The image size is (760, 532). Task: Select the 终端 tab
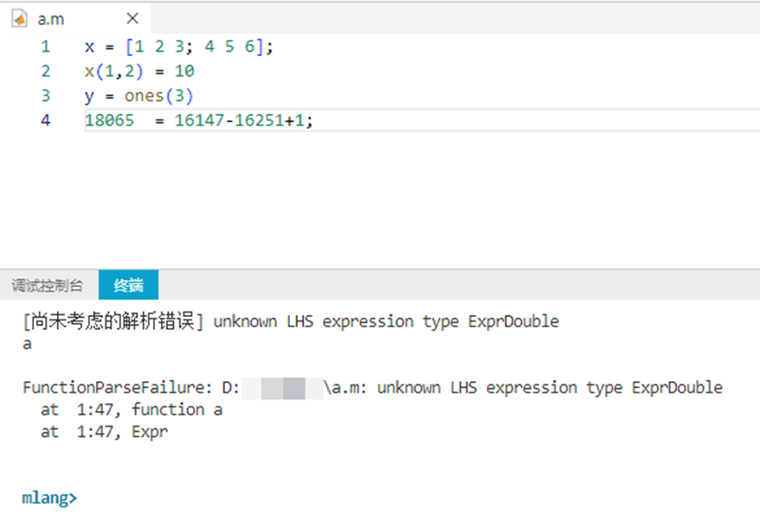[x=128, y=285]
